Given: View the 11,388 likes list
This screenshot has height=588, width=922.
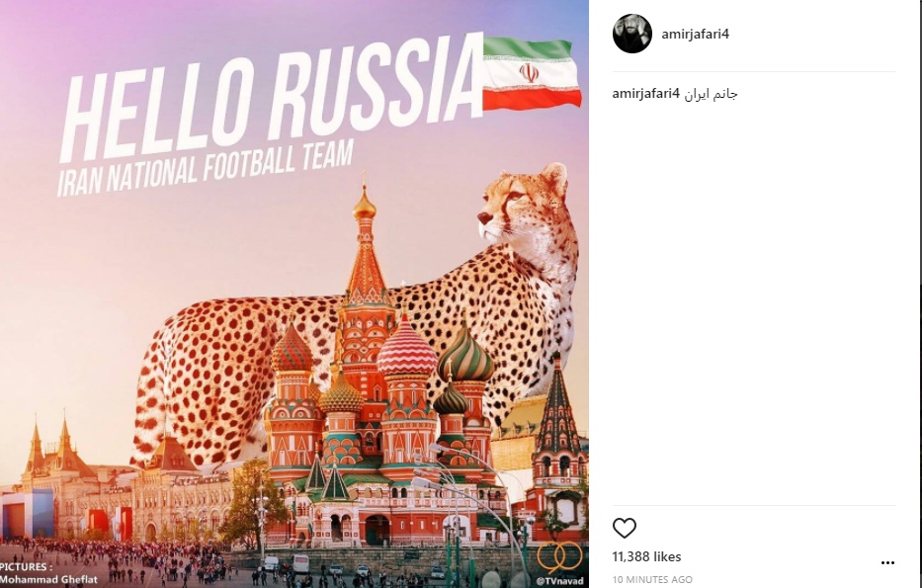Looking at the screenshot, I should (646, 556).
